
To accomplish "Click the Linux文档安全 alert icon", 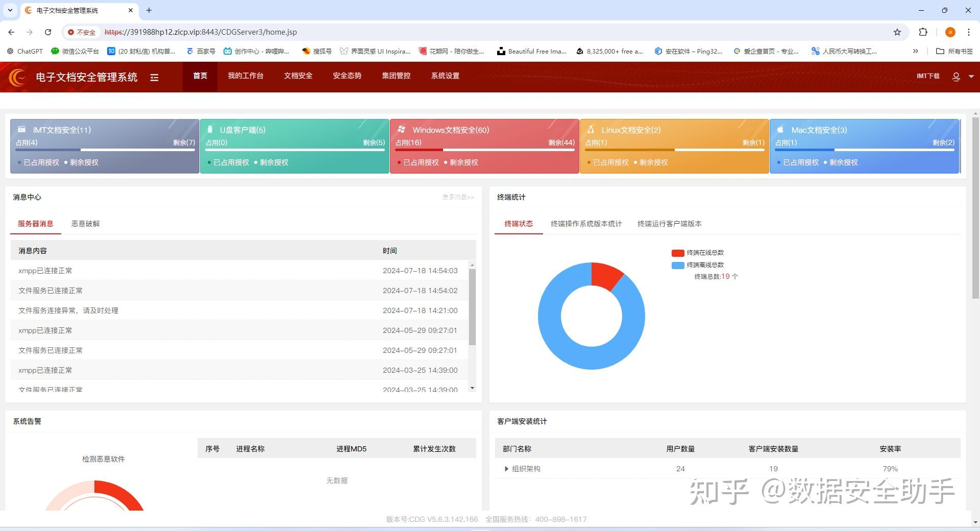I will 591,129.
